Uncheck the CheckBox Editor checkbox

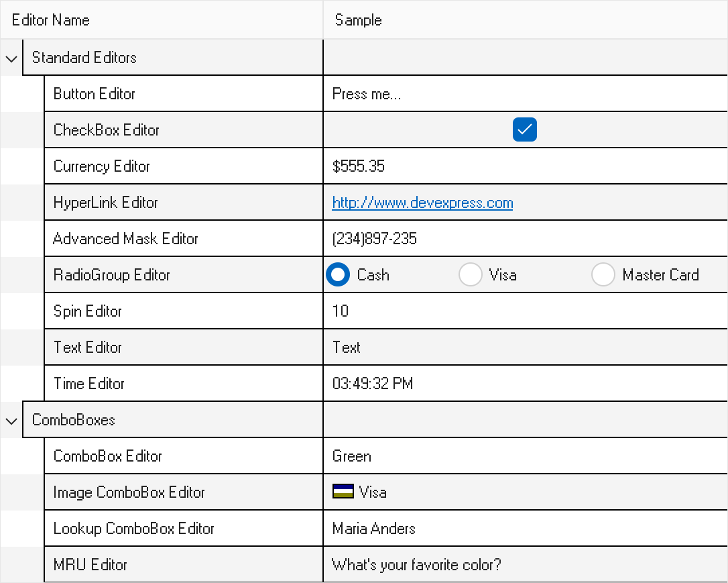coord(525,130)
